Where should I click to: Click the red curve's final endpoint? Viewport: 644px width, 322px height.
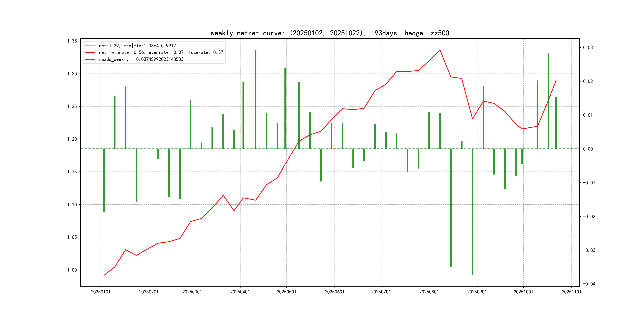click(x=556, y=80)
